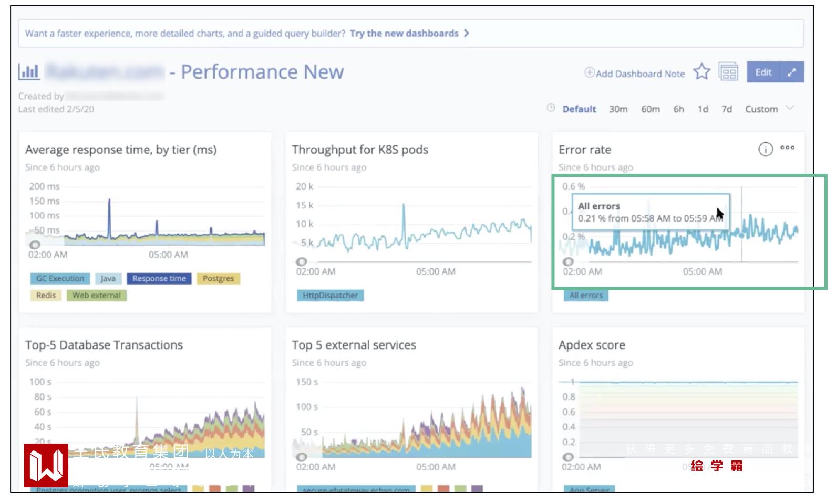Toggle GC Execution legend series
This screenshot has width=836, height=504.
tap(60, 279)
